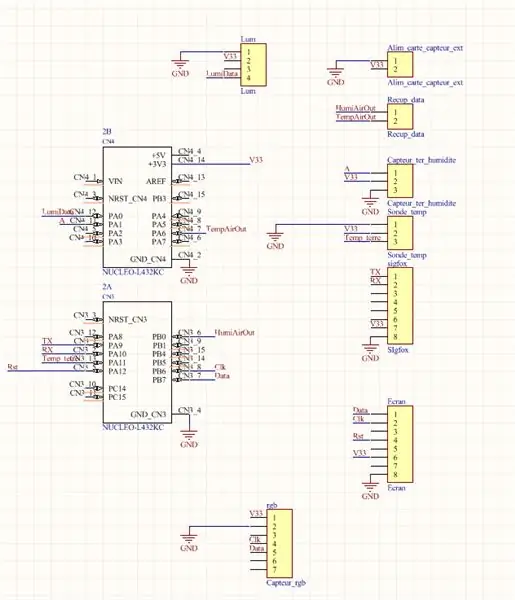Click the GND symbol under Capteur_ter_humidite pin 3
Viewport: 515px width, 600px height.
tap(370, 207)
